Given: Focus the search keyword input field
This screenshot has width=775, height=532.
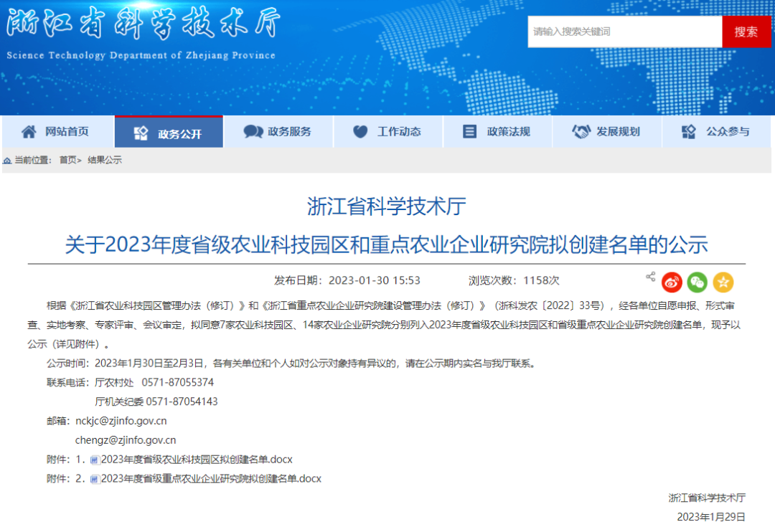Looking at the screenshot, I should coord(624,32).
